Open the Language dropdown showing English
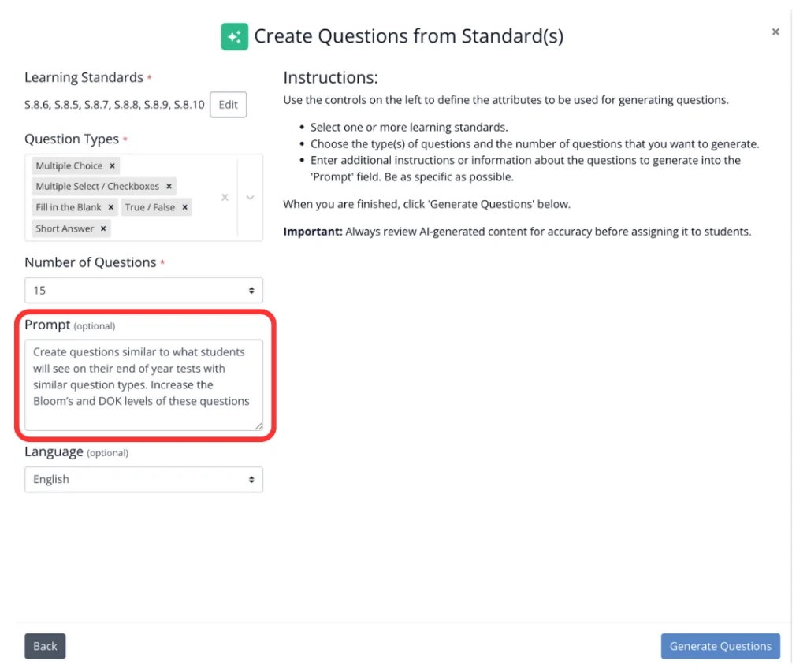 click(x=143, y=479)
